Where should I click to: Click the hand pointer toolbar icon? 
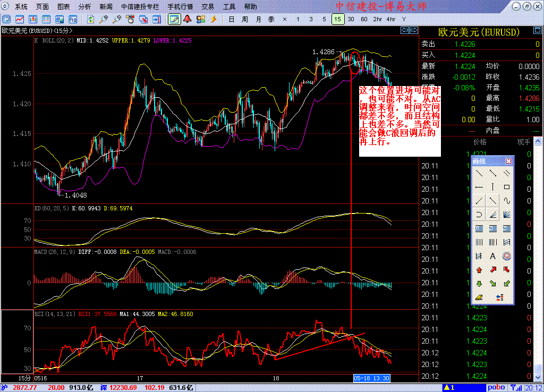[130, 20]
